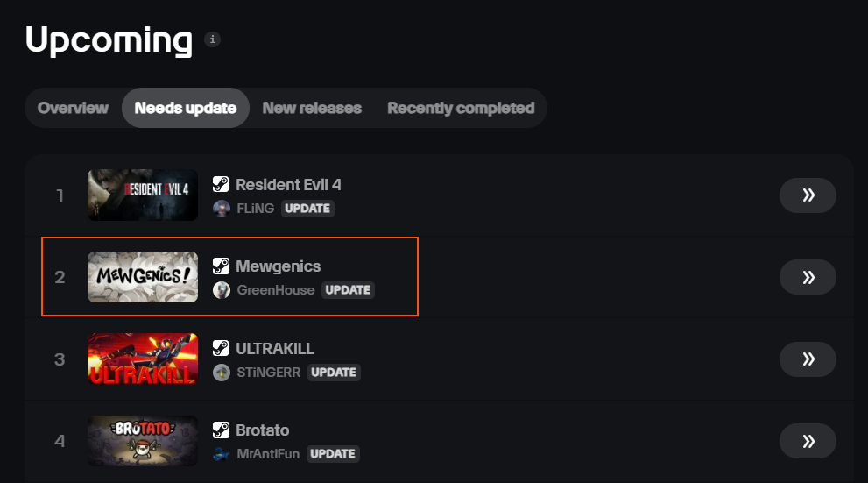Click the Steam icon next to Mewgenics
Screen dimensions: 868x483
(221, 266)
